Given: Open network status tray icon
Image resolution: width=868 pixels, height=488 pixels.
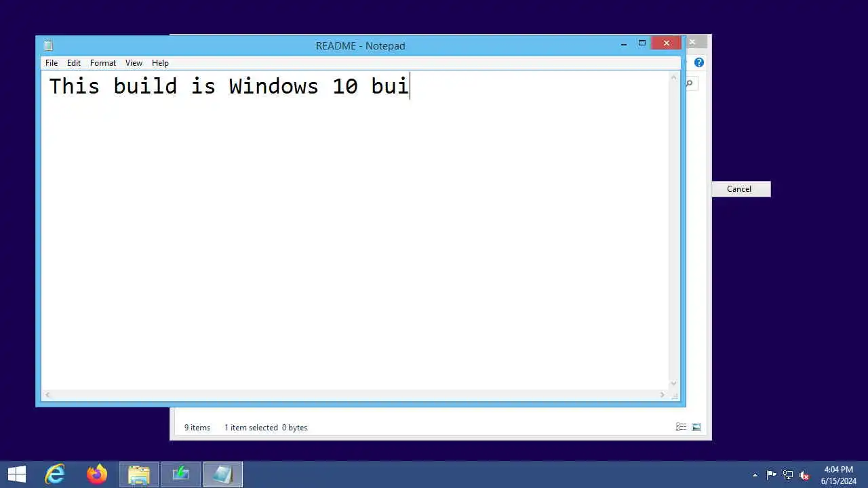Looking at the screenshot, I should [788, 475].
